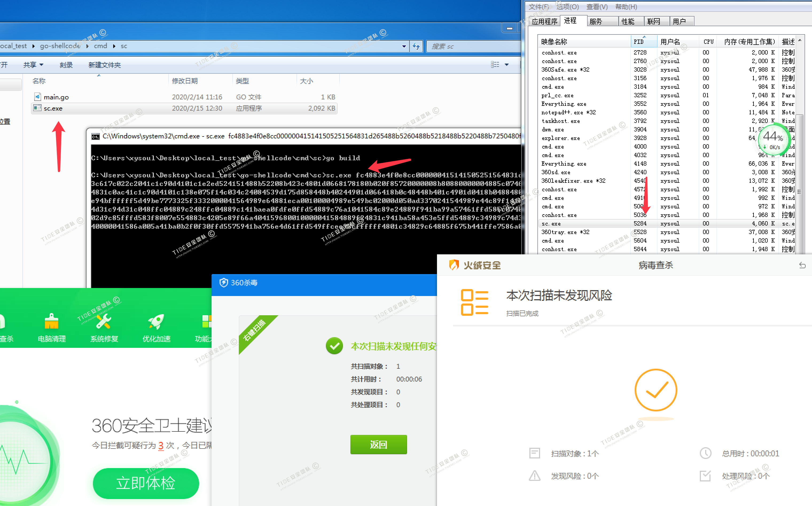Click the 优化加速 rocket icon
Image resolution: width=812 pixels, height=506 pixels.
click(156, 321)
